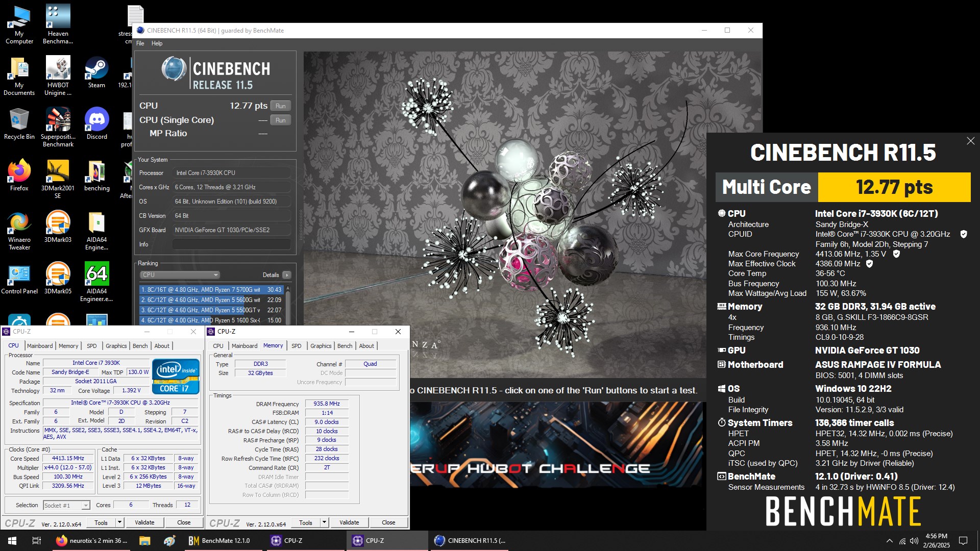Open the Recycle Bin
This screenshot has width=980, height=551.
(x=19, y=123)
